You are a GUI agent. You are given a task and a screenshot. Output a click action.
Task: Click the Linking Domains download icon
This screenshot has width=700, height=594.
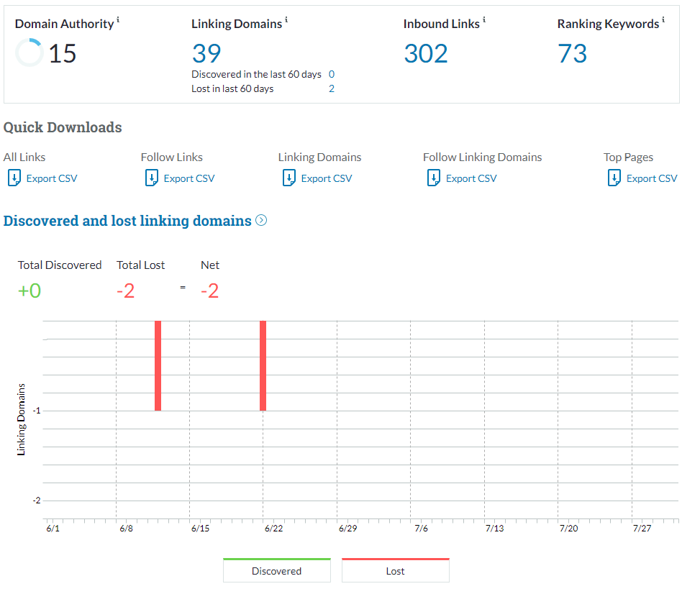pyautogui.click(x=288, y=178)
